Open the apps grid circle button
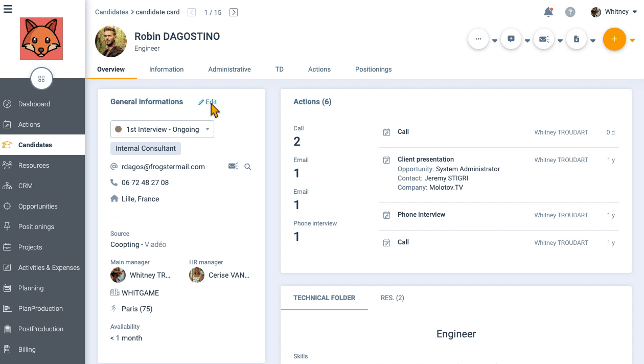The image size is (644, 364). pyautogui.click(x=41, y=79)
